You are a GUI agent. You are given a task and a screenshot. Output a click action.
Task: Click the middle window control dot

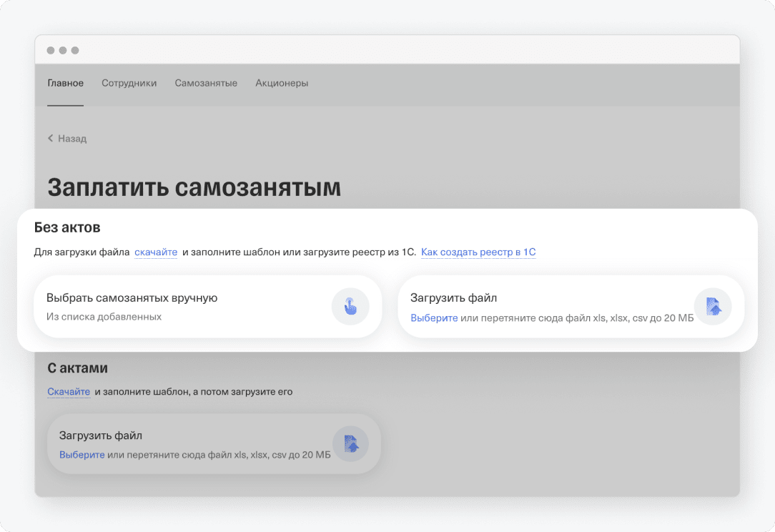pos(63,51)
